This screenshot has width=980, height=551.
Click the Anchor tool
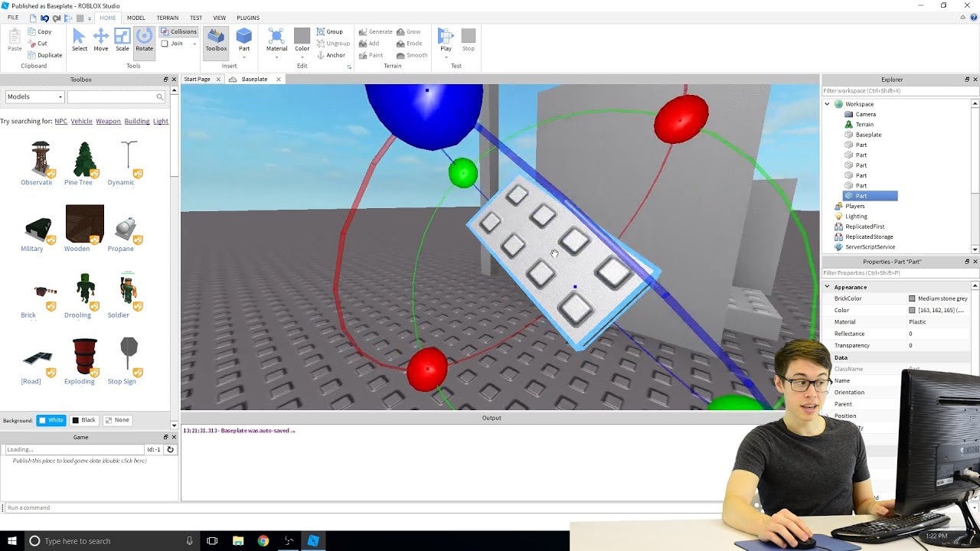click(x=331, y=55)
